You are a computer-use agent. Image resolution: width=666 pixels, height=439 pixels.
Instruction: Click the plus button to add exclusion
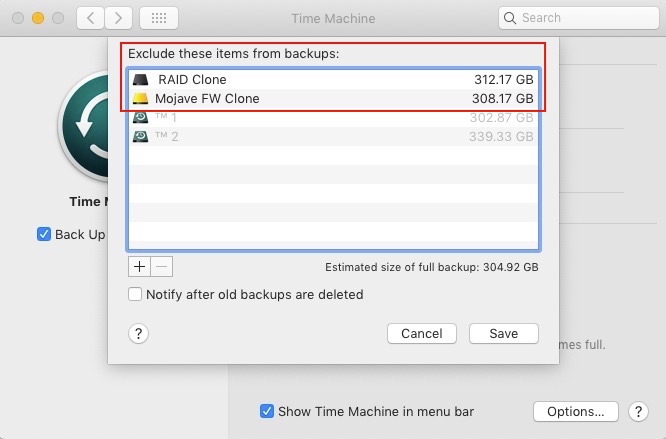139,267
